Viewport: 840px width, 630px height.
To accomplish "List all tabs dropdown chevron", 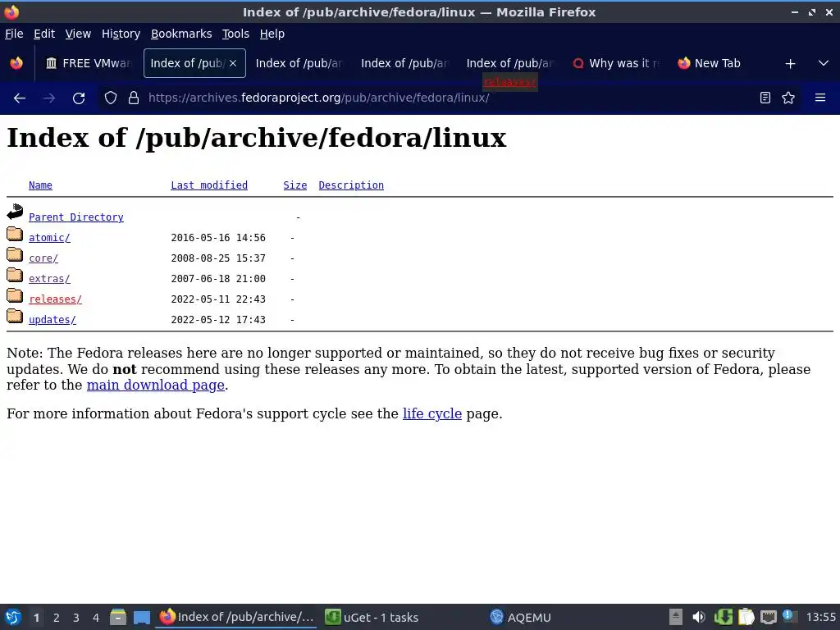I will pyautogui.click(x=824, y=63).
